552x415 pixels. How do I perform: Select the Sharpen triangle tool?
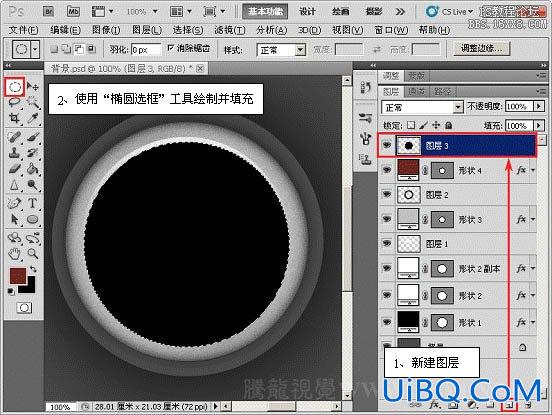click(14, 185)
